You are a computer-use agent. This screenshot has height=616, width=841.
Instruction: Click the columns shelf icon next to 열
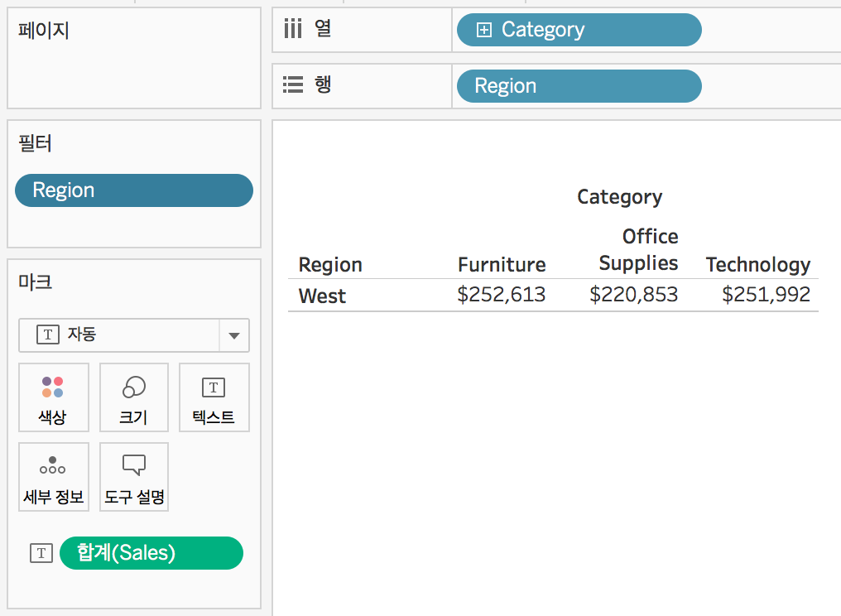point(293,29)
